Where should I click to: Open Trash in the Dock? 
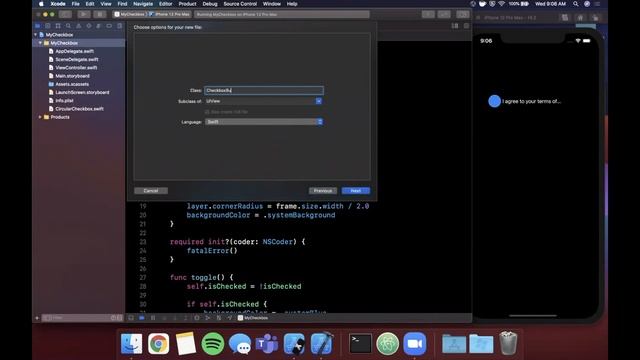point(508,343)
